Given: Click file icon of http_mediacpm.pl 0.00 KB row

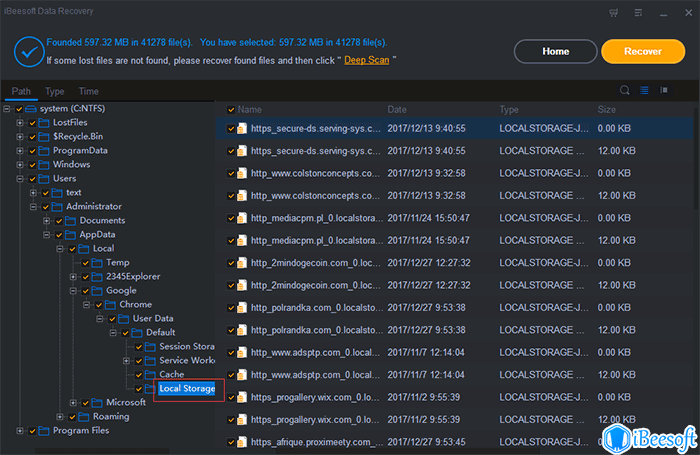Looking at the screenshot, I should pos(242,218).
